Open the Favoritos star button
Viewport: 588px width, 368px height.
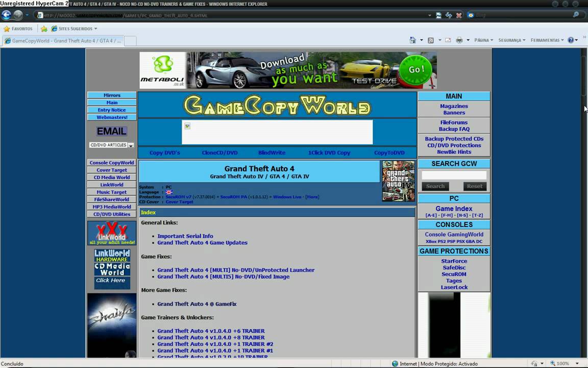point(18,29)
